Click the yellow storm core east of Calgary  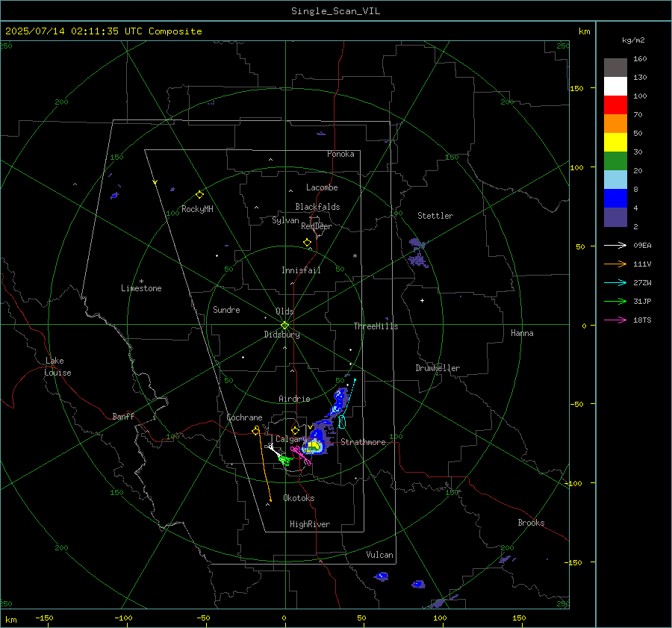point(314,447)
